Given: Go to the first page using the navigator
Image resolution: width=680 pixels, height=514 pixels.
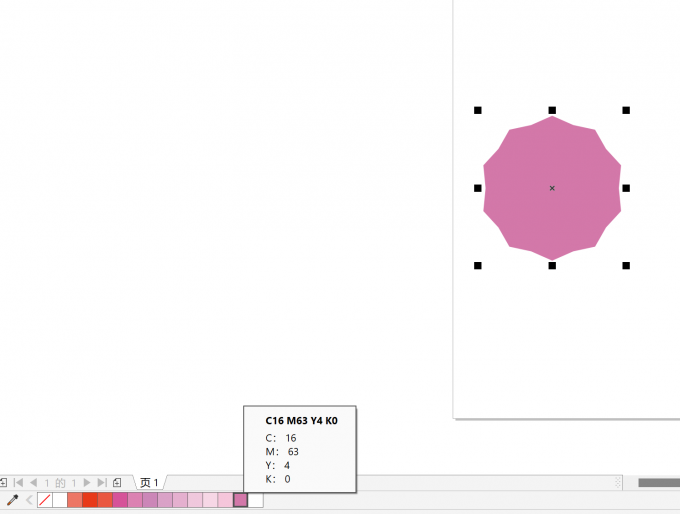Looking at the screenshot, I should [18, 482].
